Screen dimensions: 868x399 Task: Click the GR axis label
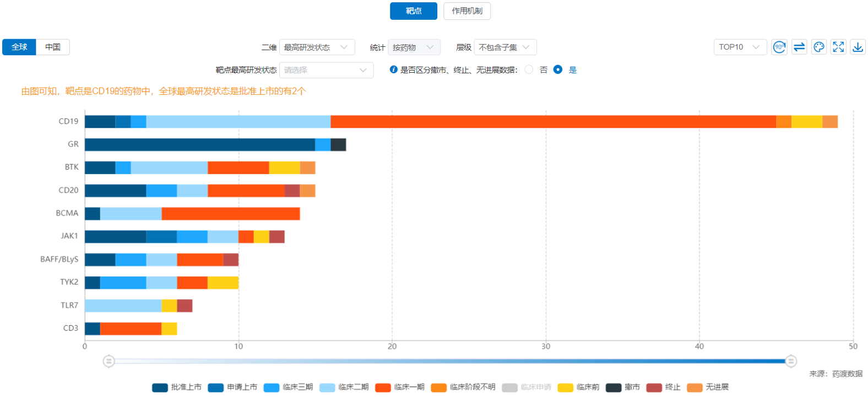click(73, 144)
